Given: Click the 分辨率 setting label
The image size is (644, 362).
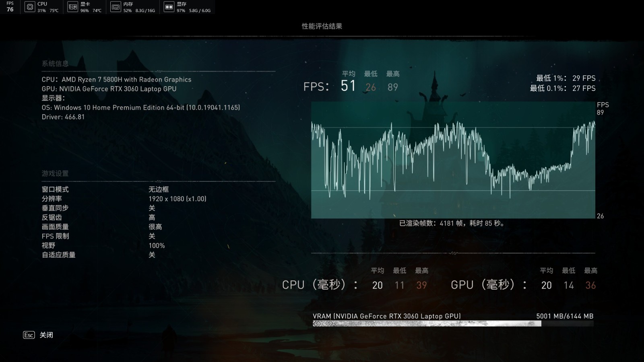Looking at the screenshot, I should tap(52, 199).
